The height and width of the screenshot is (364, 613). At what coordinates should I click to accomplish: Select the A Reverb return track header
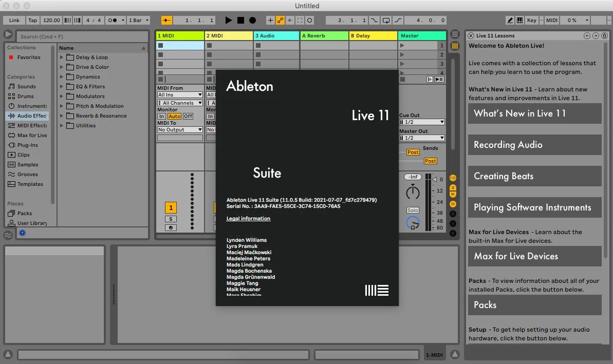click(324, 35)
